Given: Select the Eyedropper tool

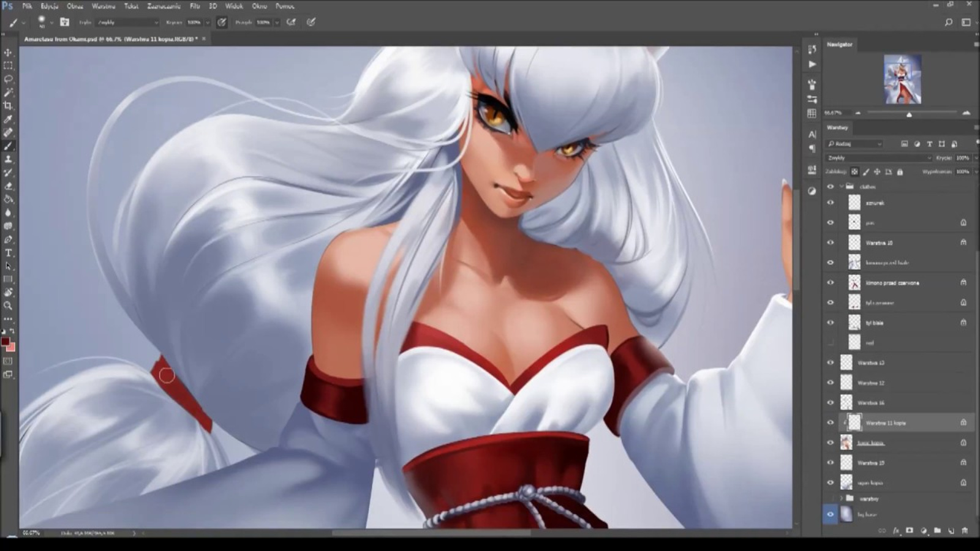Looking at the screenshot, I should click(x=8, y=119).
